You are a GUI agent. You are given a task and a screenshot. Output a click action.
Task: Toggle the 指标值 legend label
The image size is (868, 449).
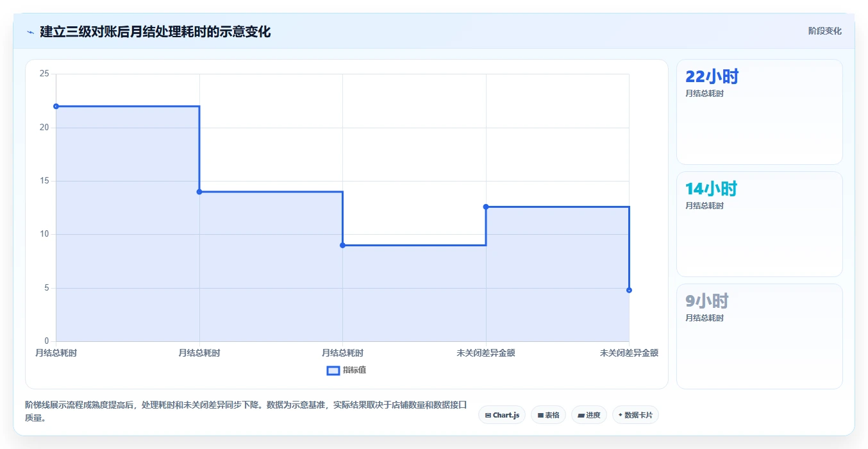(355, 370)
